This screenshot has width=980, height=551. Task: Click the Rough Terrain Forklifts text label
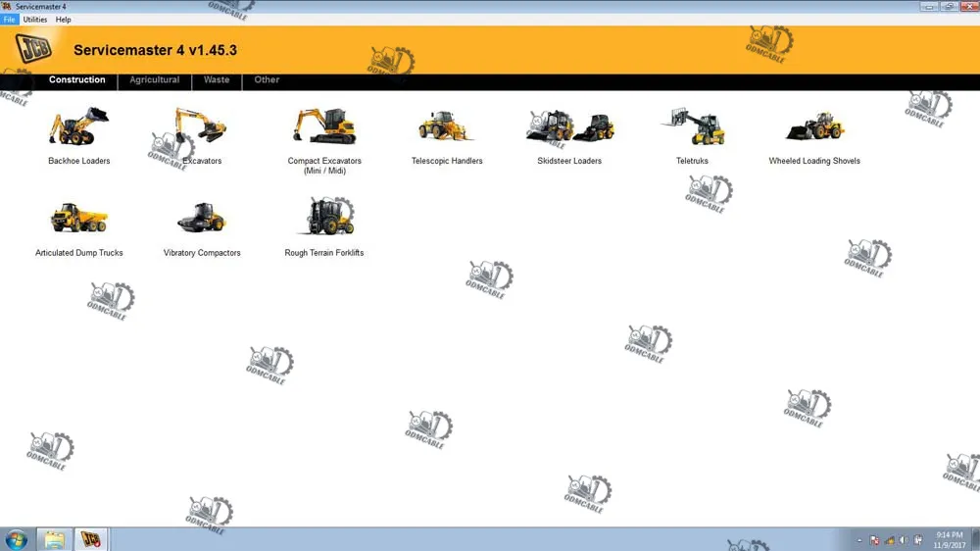(323, 253)
